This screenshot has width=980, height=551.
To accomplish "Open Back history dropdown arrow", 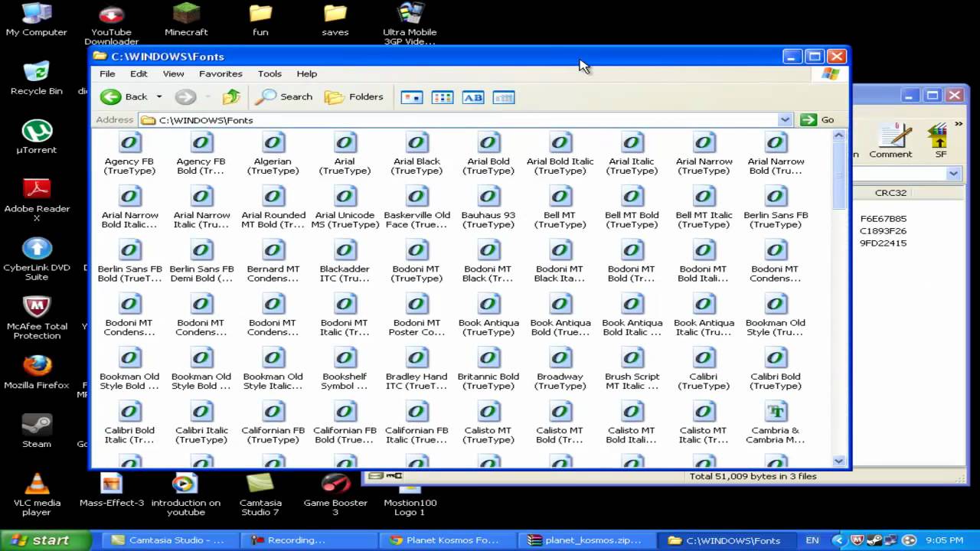I will (x=159, y=96).
